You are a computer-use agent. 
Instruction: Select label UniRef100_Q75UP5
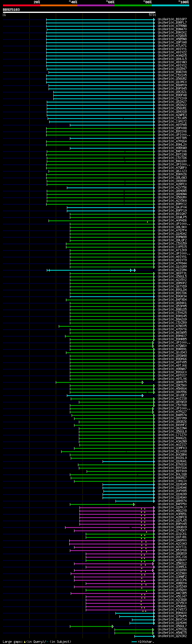point(172,616)
